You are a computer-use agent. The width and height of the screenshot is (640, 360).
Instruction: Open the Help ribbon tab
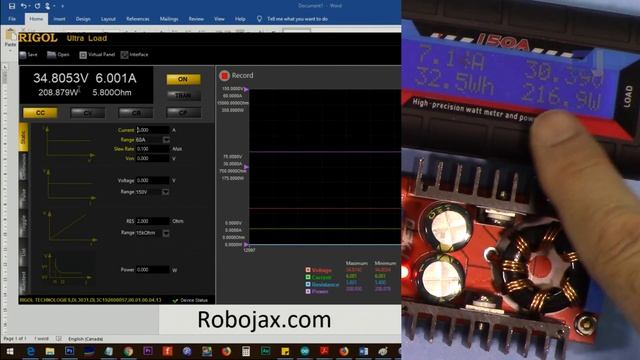click(240, 19)
